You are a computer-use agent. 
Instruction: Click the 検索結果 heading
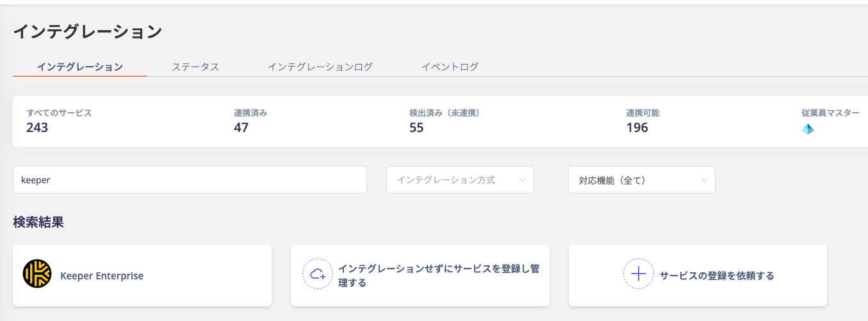(x=38, y=222)
